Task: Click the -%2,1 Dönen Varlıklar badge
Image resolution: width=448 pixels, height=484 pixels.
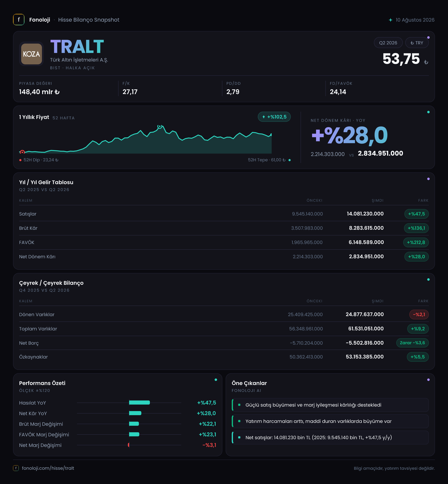Action: tap(419, 315)
